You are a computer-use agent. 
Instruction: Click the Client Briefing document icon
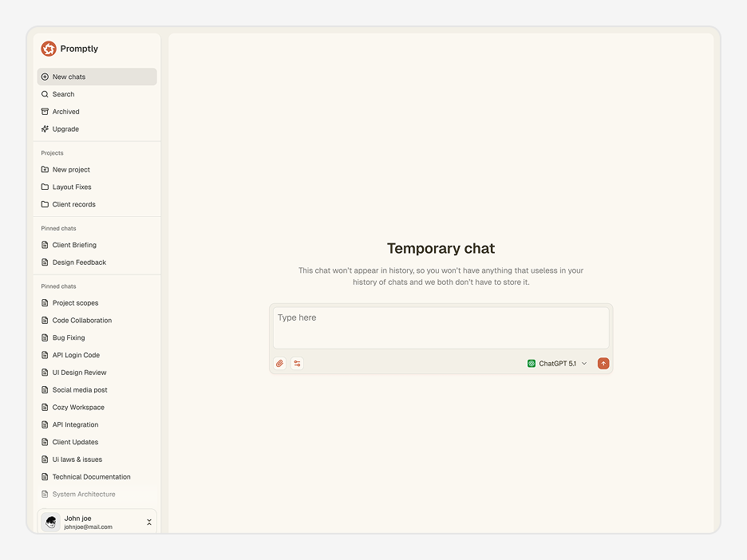45,245
